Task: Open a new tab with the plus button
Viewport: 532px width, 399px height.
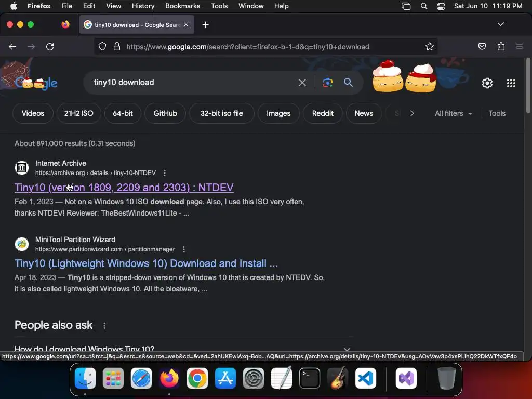Action: pyautogui.click(x=205, y=25)
